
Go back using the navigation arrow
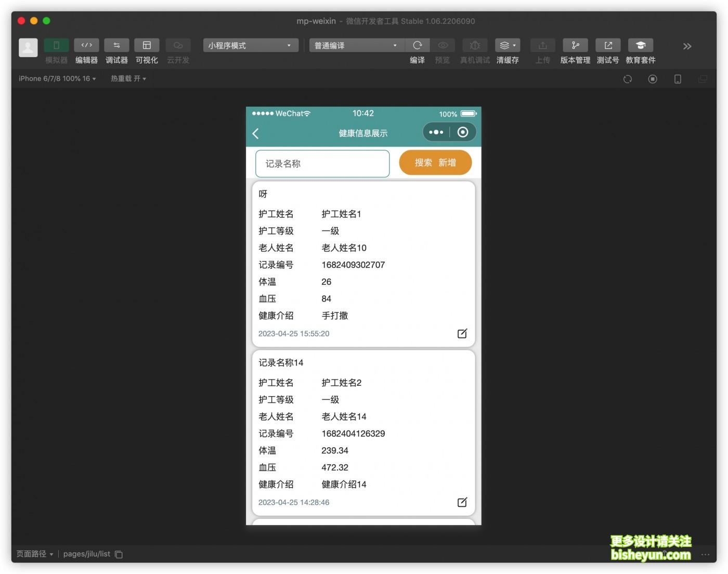tap(256, 134)
